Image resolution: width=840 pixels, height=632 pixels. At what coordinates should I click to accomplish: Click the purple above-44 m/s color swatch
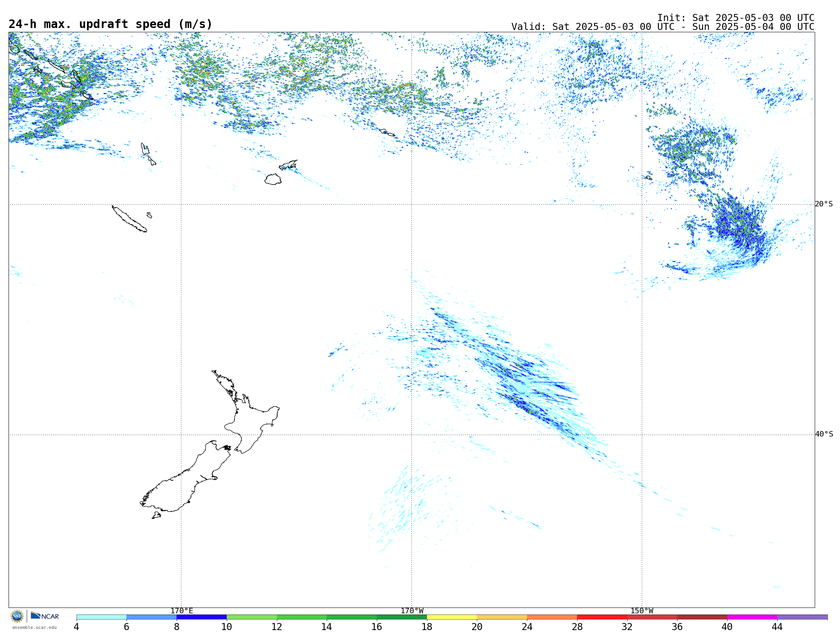pos(802,617)
